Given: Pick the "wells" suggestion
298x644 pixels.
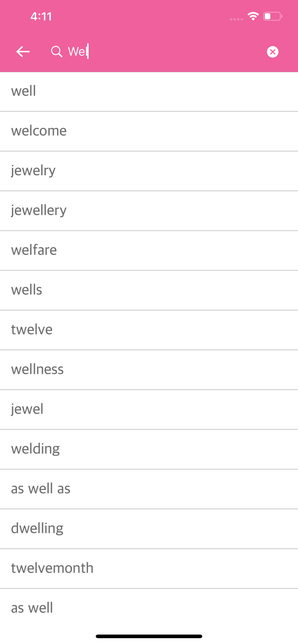Looking at the screenshot, I should tap(149, 290).
